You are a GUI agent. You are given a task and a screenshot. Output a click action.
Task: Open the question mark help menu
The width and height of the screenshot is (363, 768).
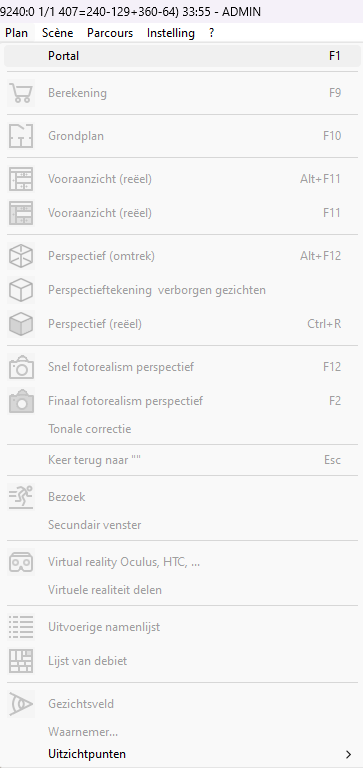211,33
